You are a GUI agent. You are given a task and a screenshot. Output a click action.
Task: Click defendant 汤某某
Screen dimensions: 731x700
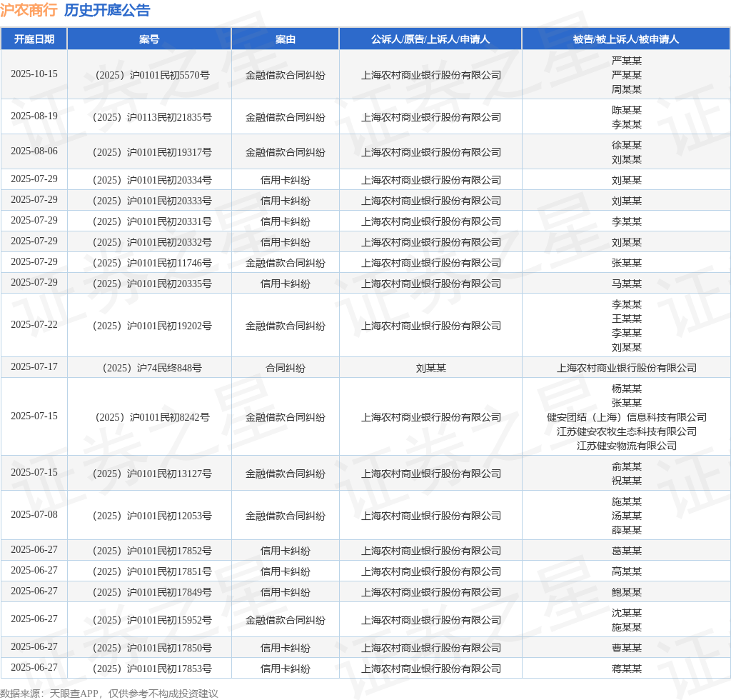(x=627, y=515)
